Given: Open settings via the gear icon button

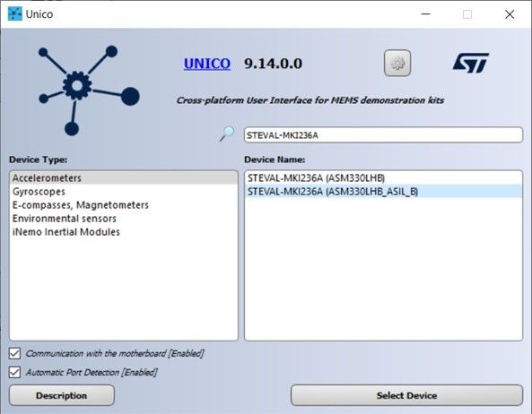Looking at the screenshot, I should [397, 63].
